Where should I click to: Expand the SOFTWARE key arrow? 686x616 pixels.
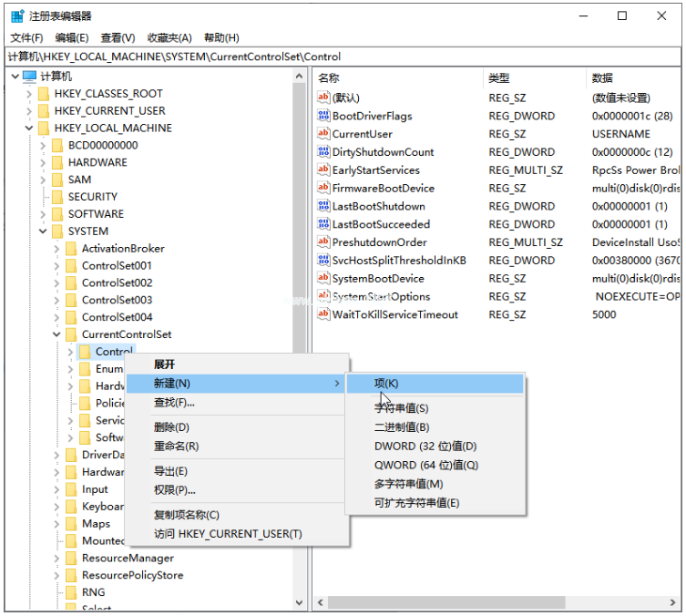[43, 214]
